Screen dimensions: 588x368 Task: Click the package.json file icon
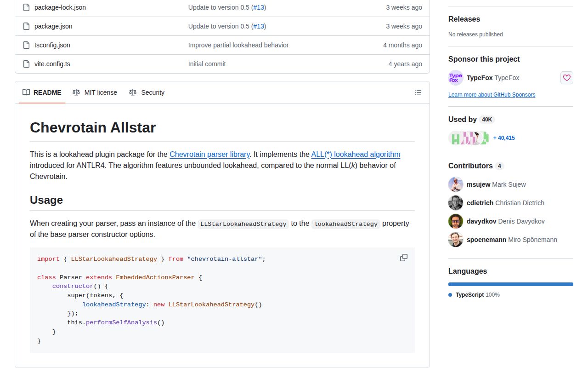coord(26,26)
